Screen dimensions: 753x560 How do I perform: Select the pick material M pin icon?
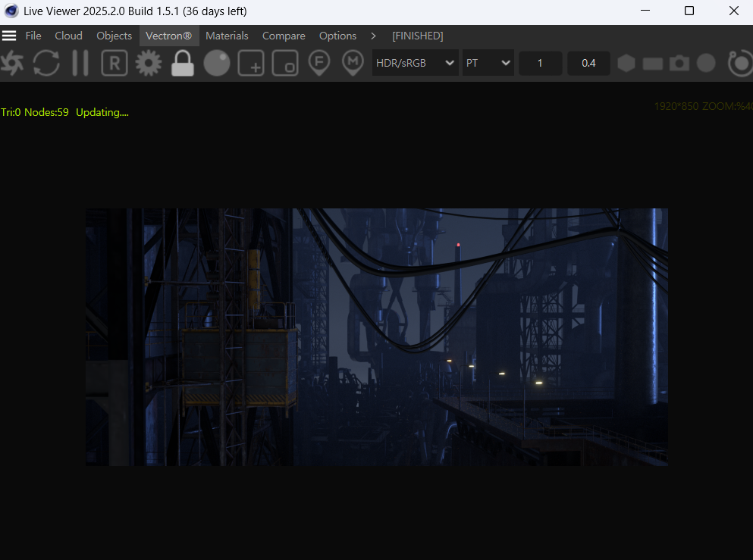(x=353, y=63)
